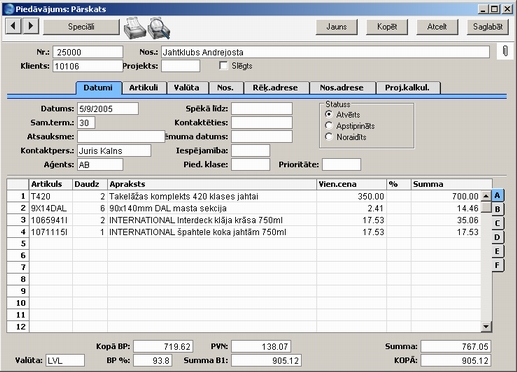Click the Nr. field showing 25000
This screenshot has height=372, width=517.
click(88, 52)
